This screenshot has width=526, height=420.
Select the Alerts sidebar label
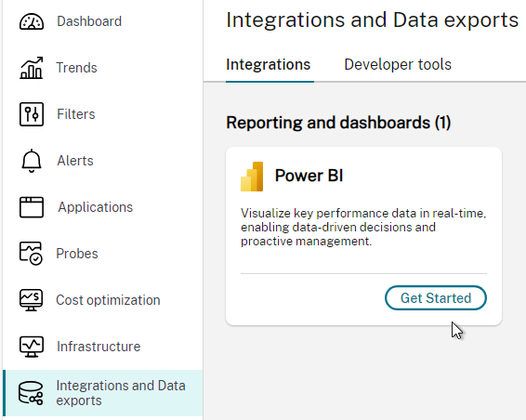pos(75,161)
